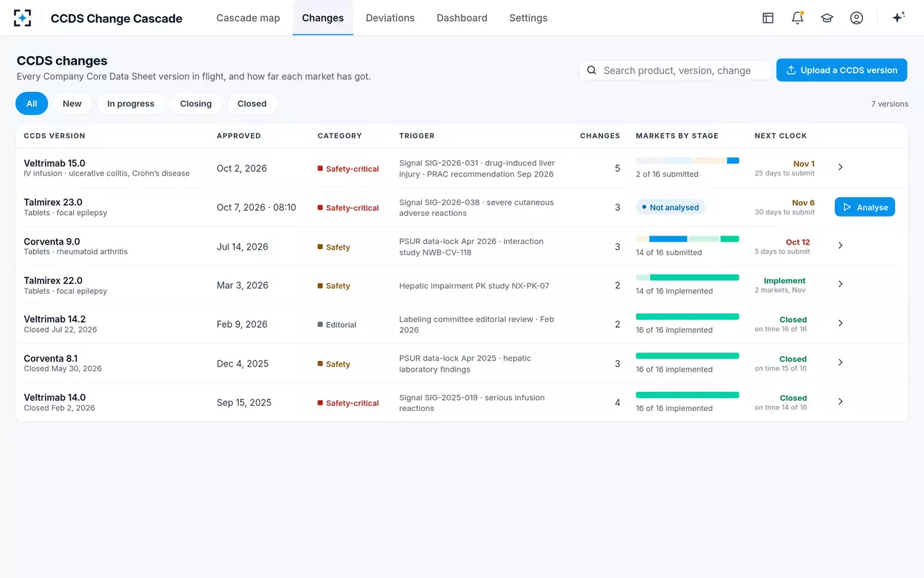Click the Talmirex 23.0 version name

coord(53,202)
